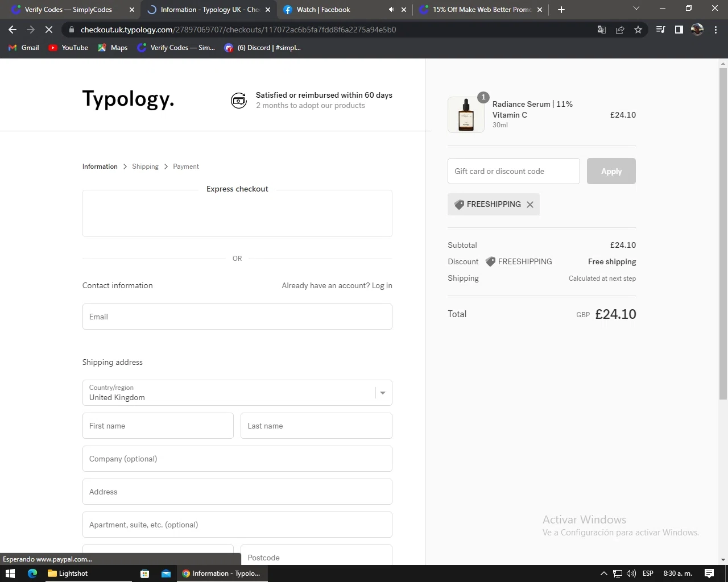728x582 pixels.
Task: Open the tab search chevron
Action: pyautogui.click(x=636, y=9)
